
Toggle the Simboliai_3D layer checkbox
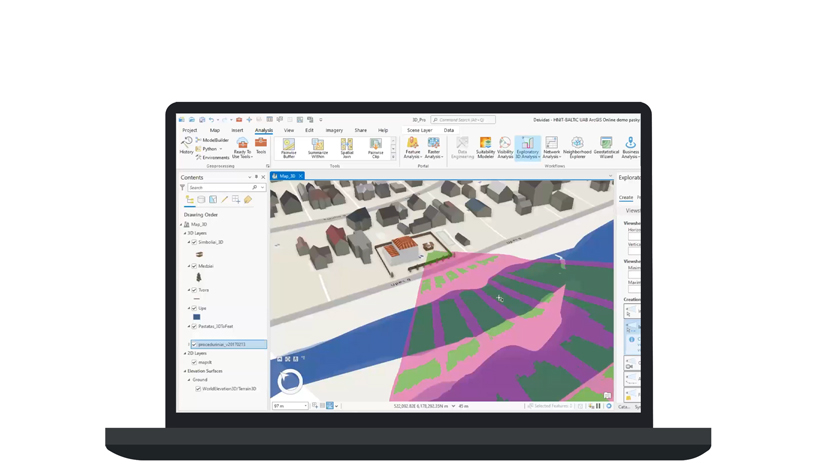[x=194, y=242]
